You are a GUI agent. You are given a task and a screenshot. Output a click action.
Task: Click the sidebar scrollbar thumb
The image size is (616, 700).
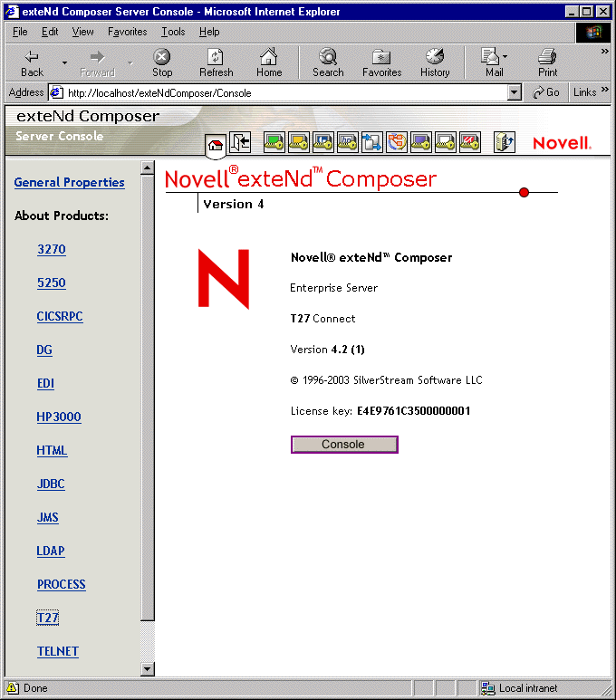point(148,398)
